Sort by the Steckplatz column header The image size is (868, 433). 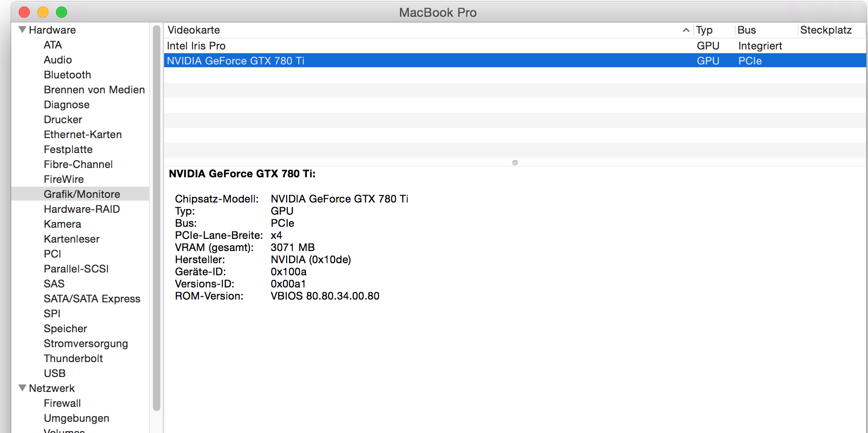(826, 30)
